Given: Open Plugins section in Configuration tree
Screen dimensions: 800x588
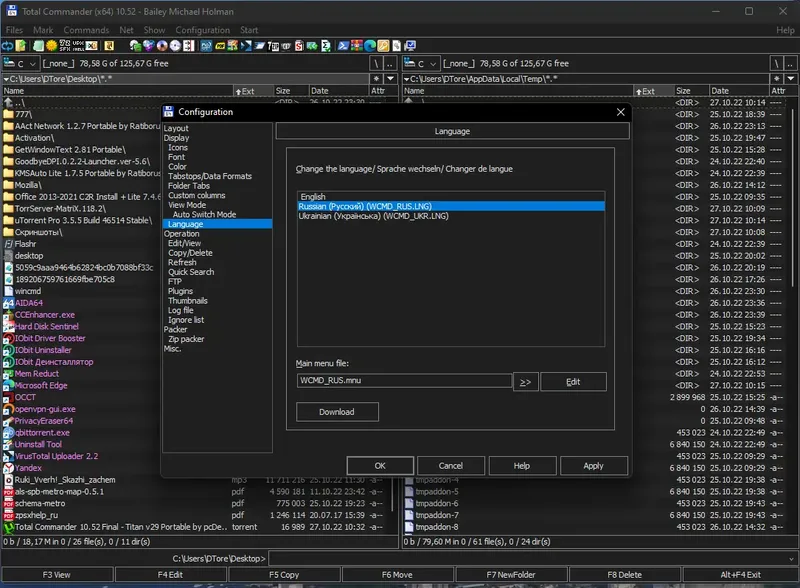Looking at the screenshot, I should (181, 291).
